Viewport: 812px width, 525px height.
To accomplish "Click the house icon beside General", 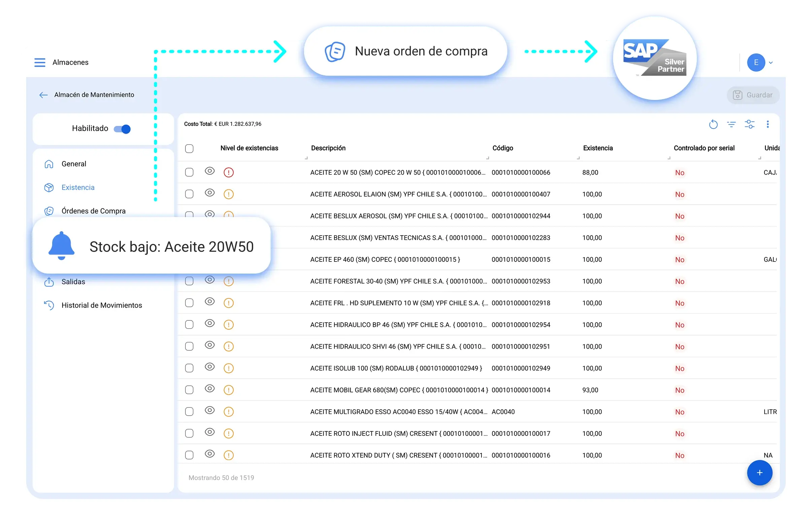I will coord(49,164).
